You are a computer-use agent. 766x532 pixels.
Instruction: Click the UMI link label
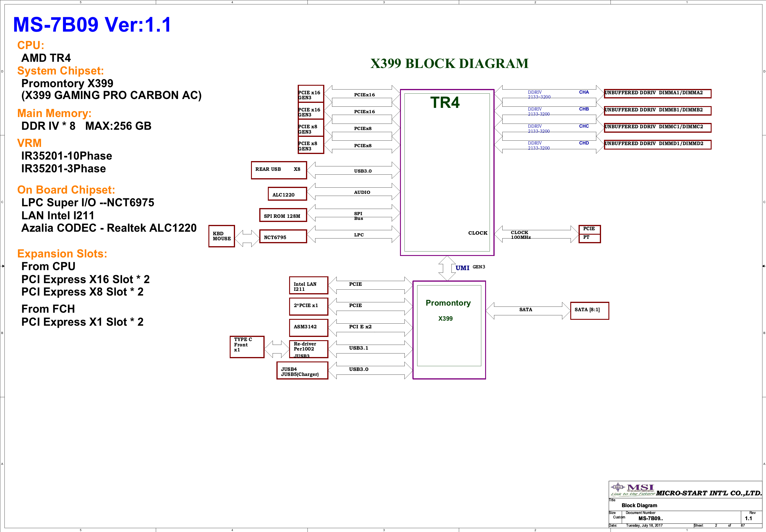click(x=462, y=268)
